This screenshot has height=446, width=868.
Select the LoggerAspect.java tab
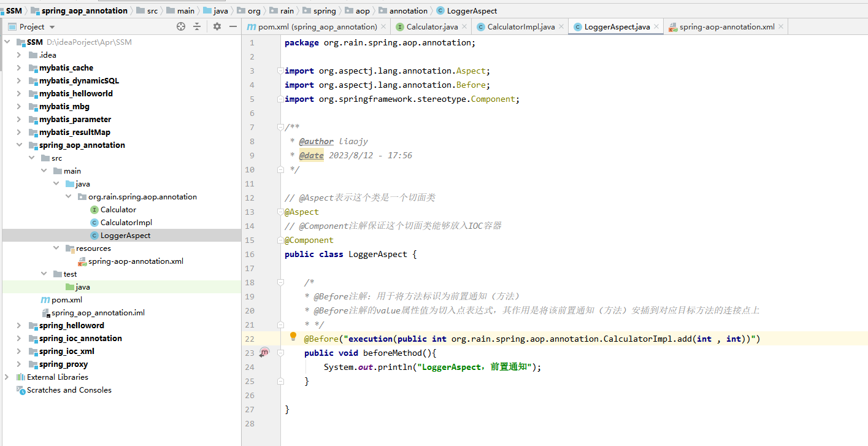pyautogui.click(x=617, y=26)
